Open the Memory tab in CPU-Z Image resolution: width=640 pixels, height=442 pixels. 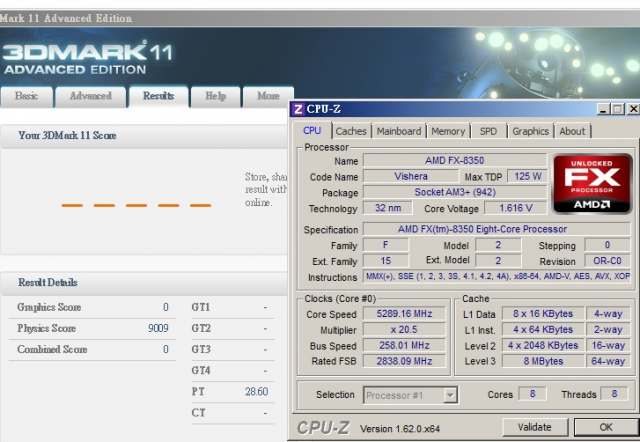(x=448, y=131)
